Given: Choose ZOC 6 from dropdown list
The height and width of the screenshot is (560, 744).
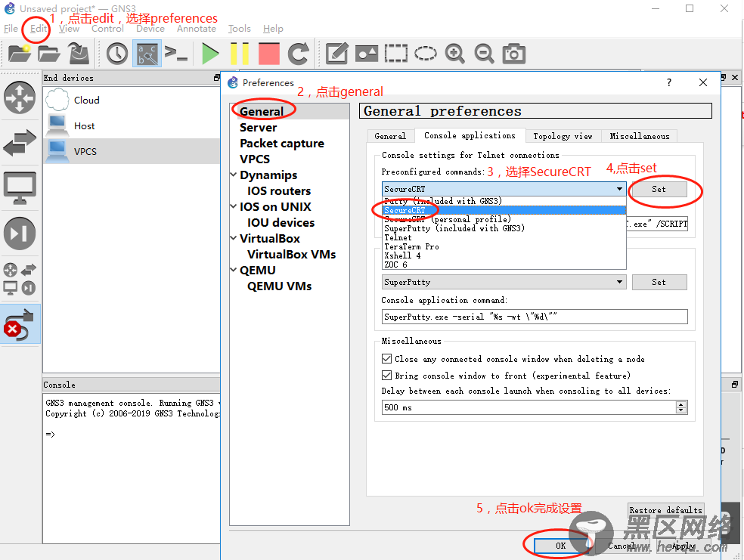Looking at the screenshot, I should tap(504, 264).
